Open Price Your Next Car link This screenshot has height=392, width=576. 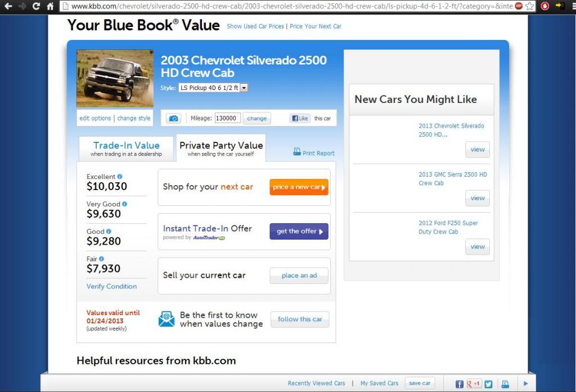click(316, 26)
